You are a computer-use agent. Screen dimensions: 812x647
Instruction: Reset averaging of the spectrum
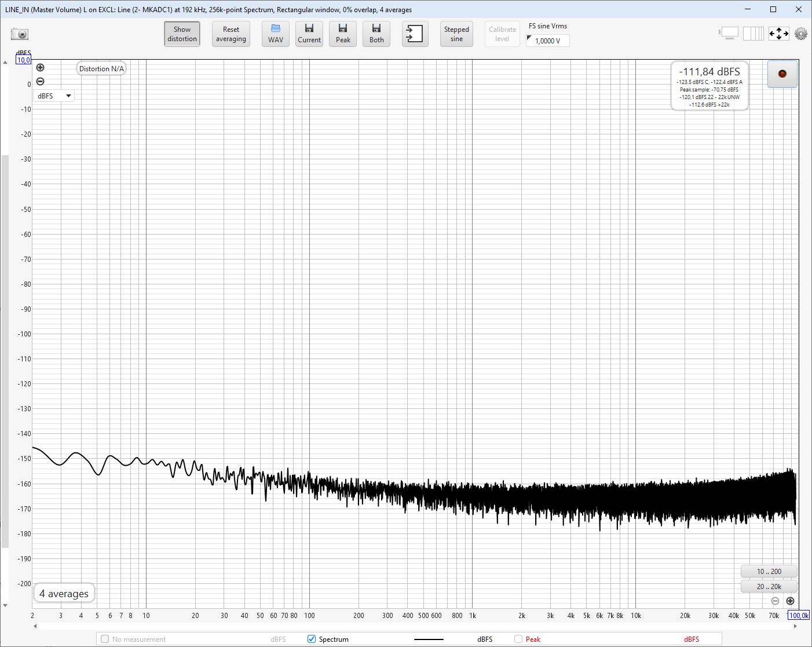(x=231, y=34)
